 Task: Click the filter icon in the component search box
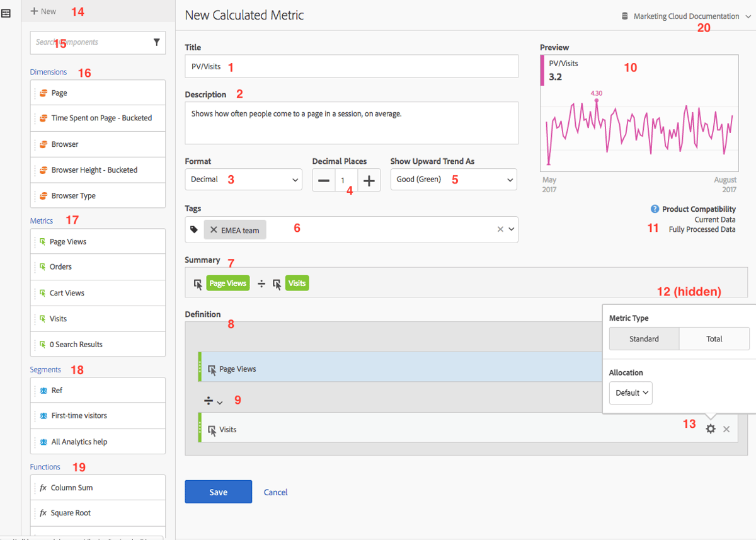click(x=157, y=42)
